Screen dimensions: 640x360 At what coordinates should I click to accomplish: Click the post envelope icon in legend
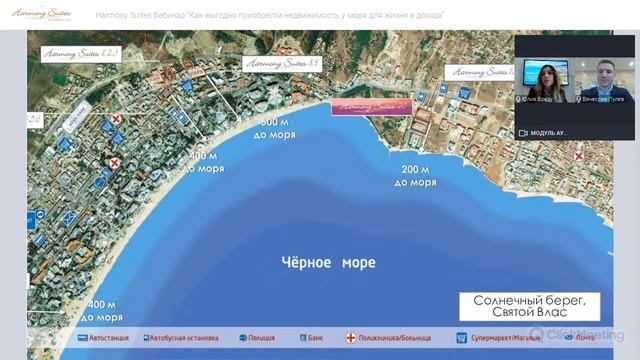[x=569, y=338]
